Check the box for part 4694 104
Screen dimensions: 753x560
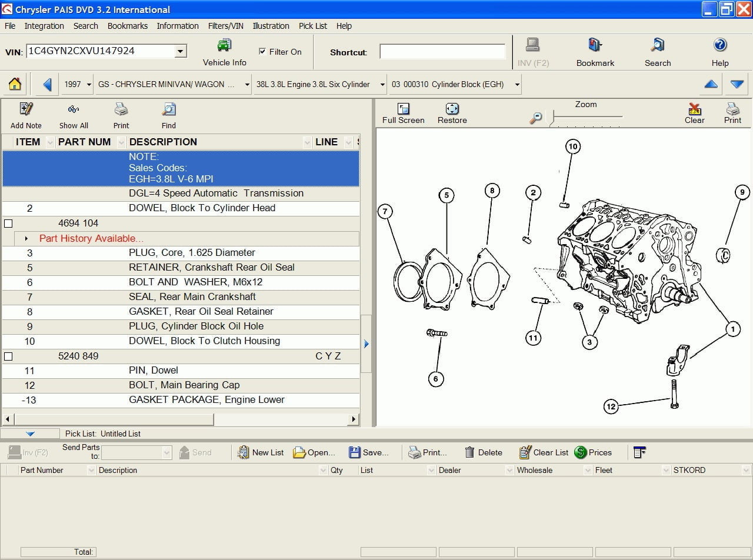coord(8,224)
